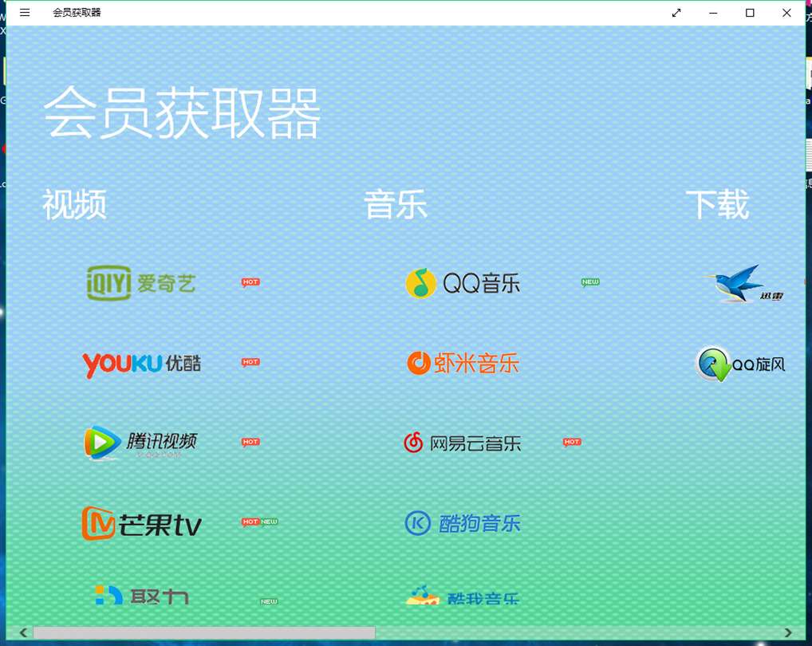
Task: Minimize the 会员获取器 window
Action: click(713, 13)
